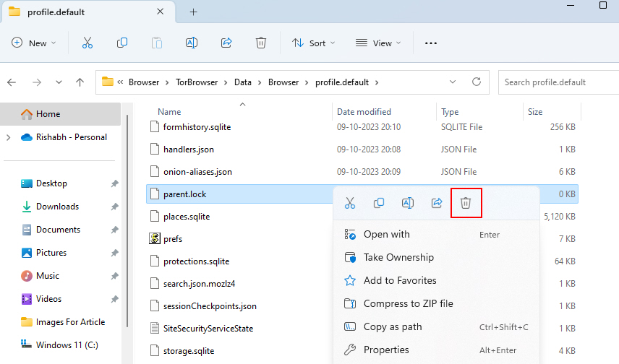The image size is (619, 364).
Task: Click the Search profile.default field
Action: 558,82
